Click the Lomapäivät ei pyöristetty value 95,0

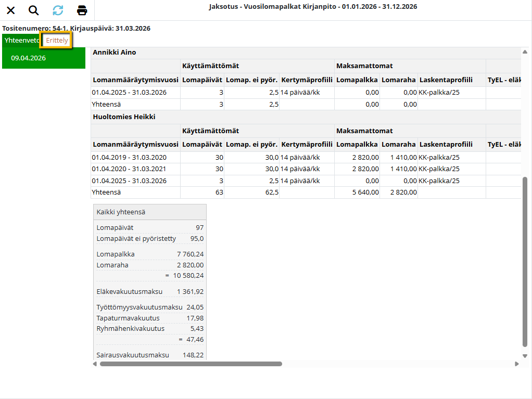[x=197, y=238]
